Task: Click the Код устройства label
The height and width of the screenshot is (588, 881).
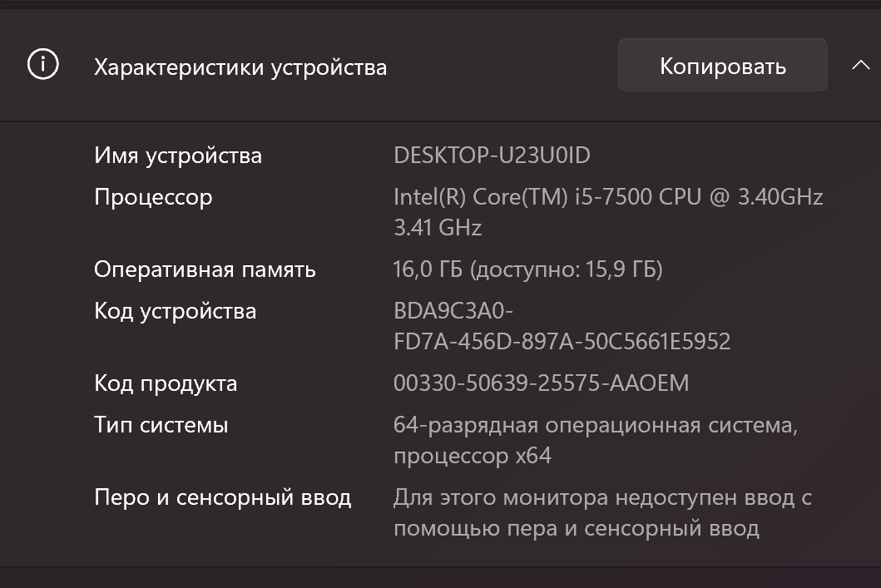Action: [x=175, y=311]
